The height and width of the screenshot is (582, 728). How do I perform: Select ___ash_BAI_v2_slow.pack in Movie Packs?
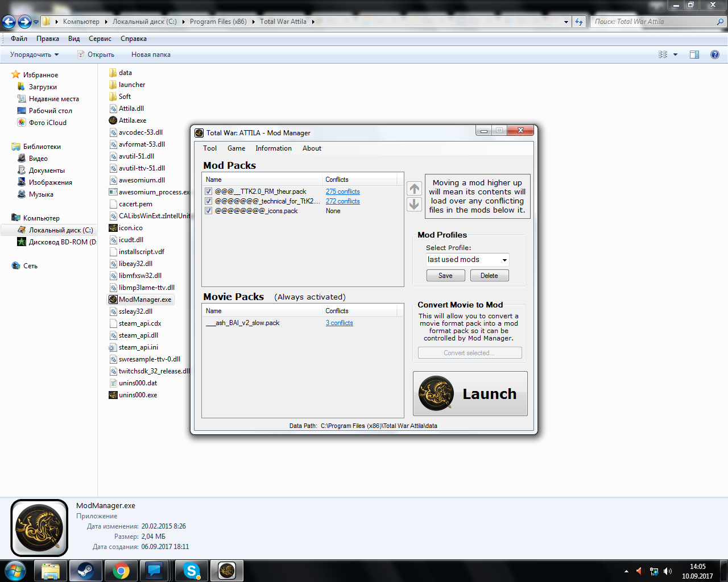coord(243,323)
